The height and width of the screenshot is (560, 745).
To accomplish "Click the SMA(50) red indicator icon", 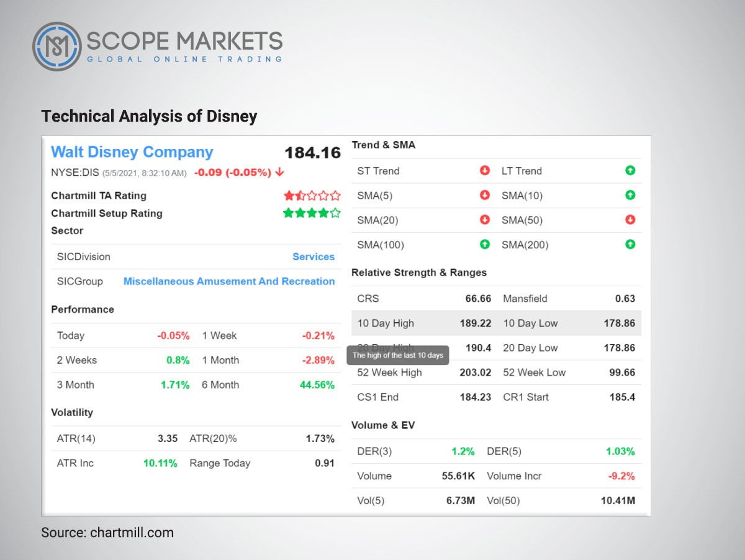I will [630, 220].
